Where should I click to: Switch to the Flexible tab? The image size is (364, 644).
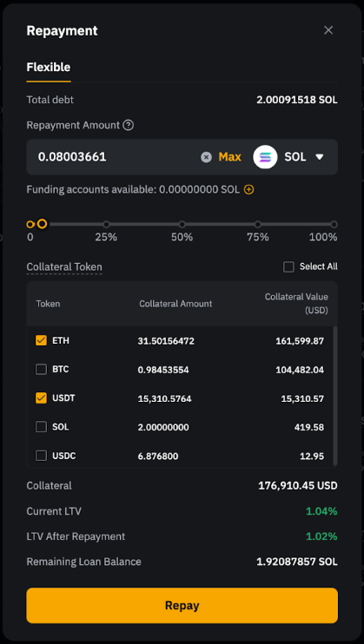click(49, 68)
